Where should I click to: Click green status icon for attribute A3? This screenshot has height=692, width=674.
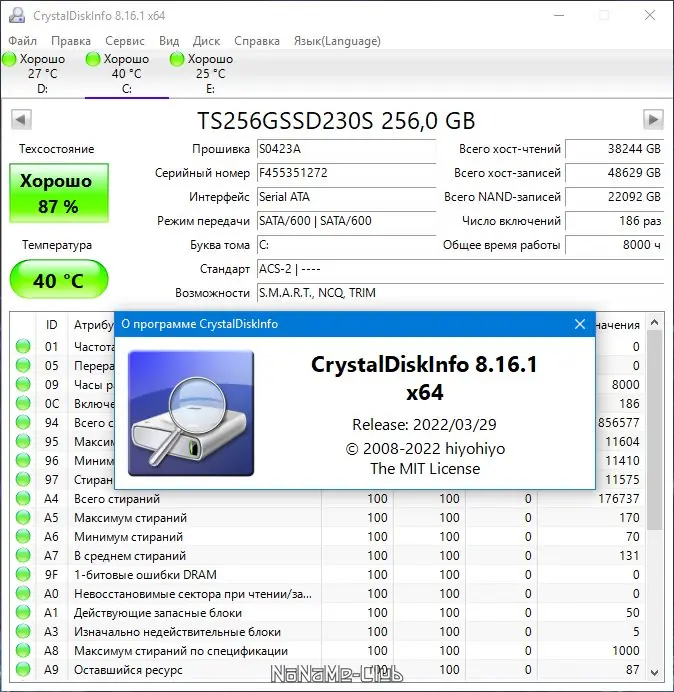[x=23, y=632]
